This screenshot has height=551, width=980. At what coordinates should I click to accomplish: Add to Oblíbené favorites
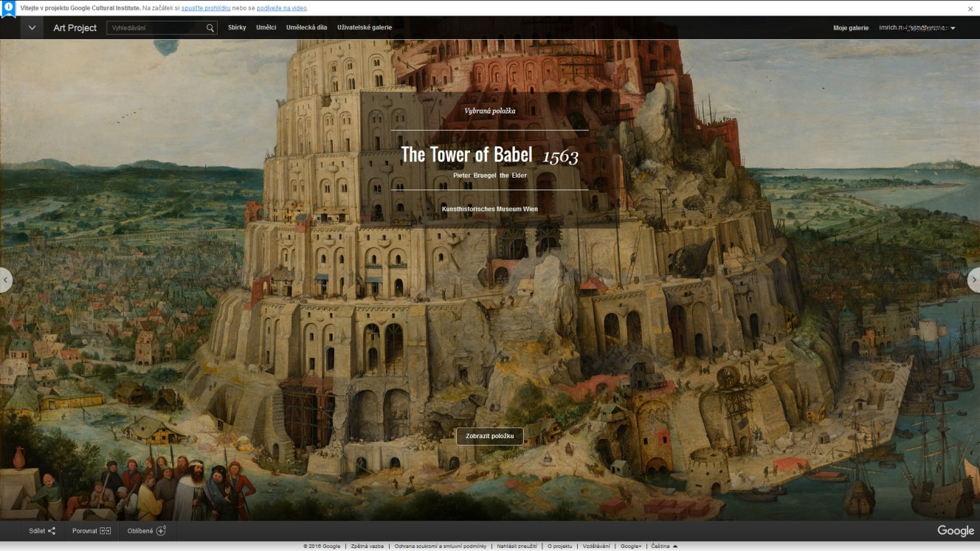pyautogui.click(x=147, y=530)
